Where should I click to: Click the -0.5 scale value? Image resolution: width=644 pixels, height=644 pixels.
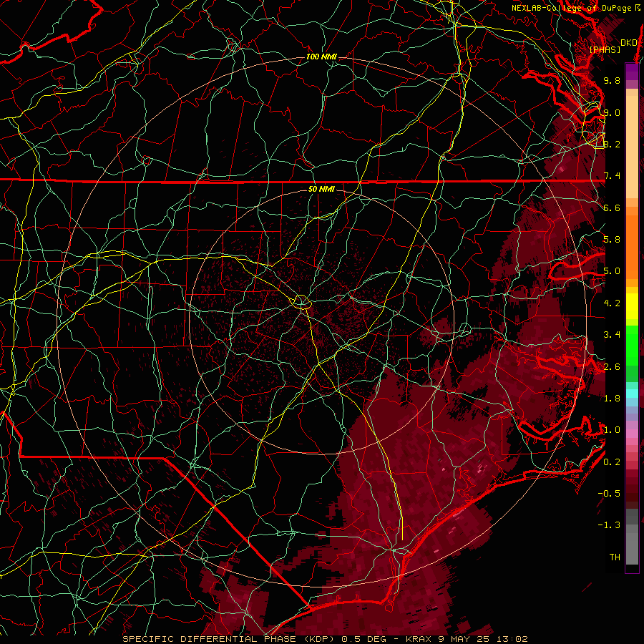pos(610,493)
